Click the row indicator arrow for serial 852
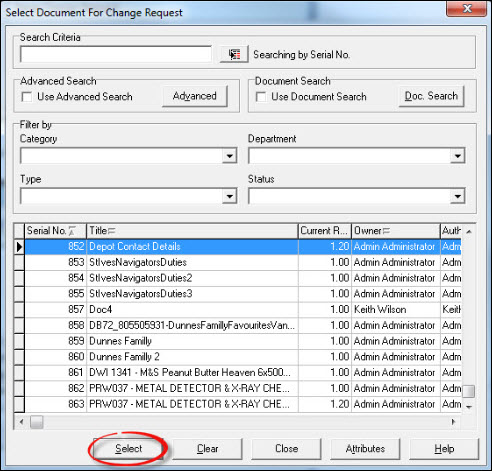Screen dimensions: 492x471 19,247
